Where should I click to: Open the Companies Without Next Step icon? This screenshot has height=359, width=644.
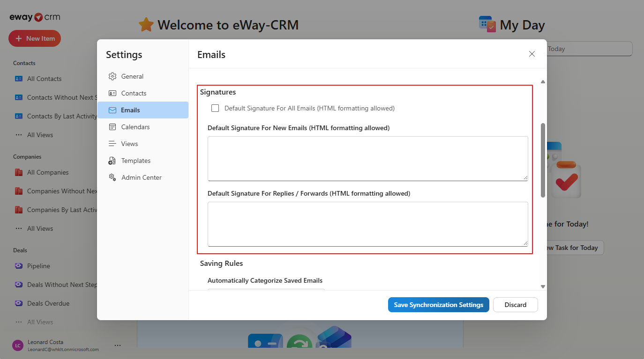pos(19,191)
